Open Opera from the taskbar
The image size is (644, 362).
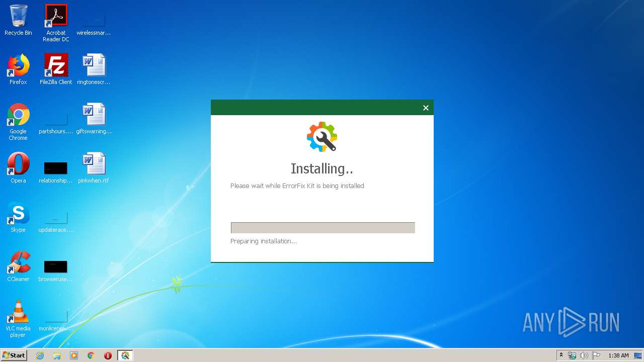coord(108,355)
